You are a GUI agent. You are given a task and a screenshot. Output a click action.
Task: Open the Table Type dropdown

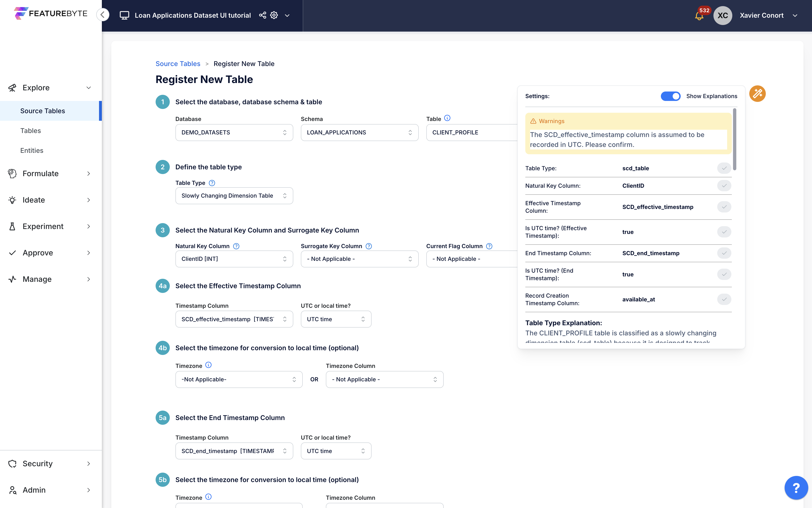(234, 196)
